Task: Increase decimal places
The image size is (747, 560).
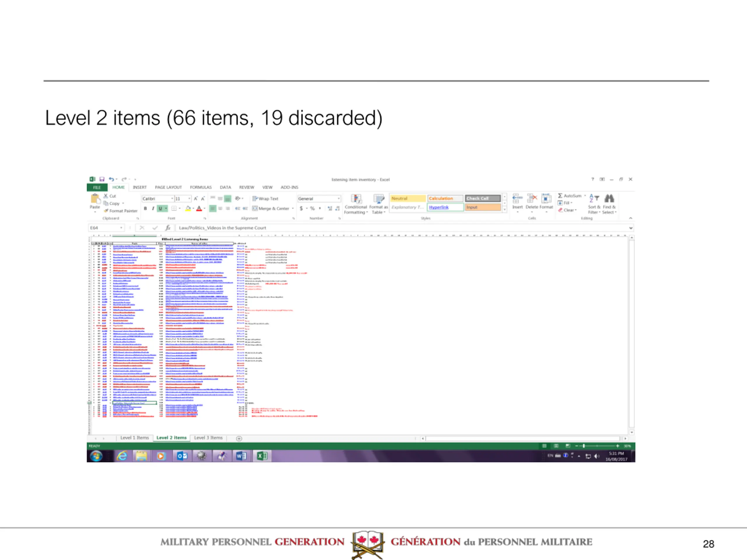Action: 330,209
